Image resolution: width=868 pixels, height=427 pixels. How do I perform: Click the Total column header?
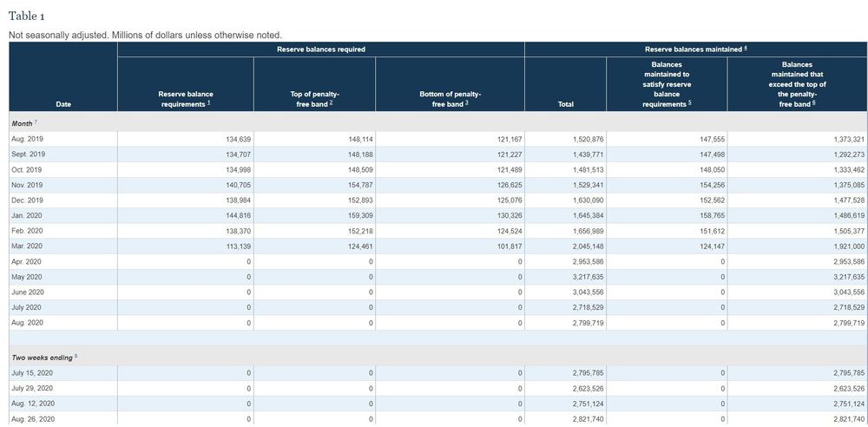(x=566, y=104)
